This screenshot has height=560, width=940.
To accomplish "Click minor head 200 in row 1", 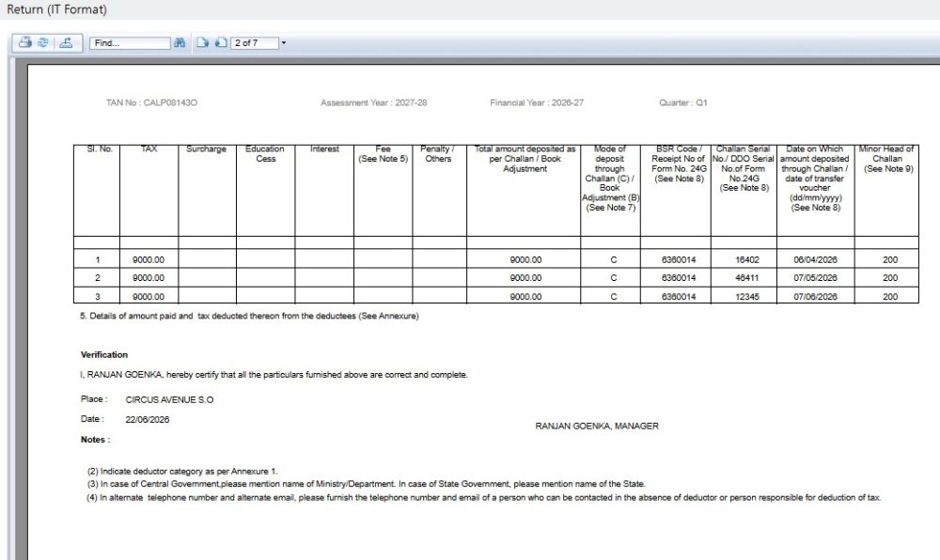I will coord(890,260).
